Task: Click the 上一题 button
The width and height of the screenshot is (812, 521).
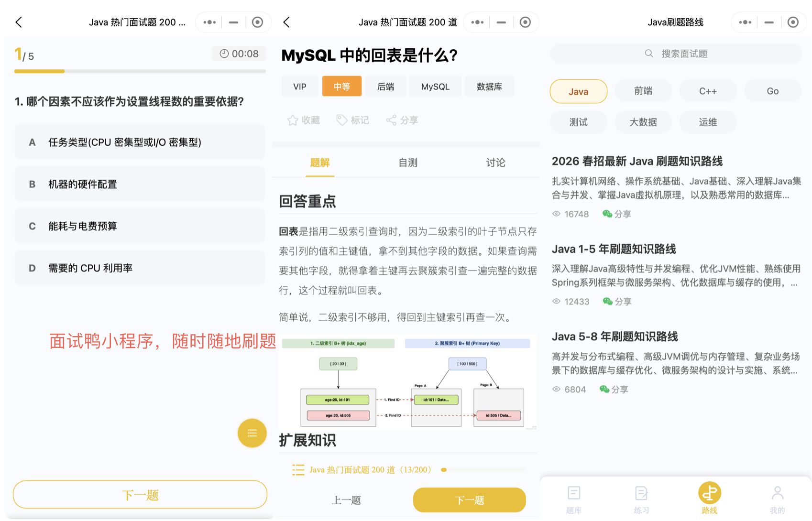Action: pos(346,500)
